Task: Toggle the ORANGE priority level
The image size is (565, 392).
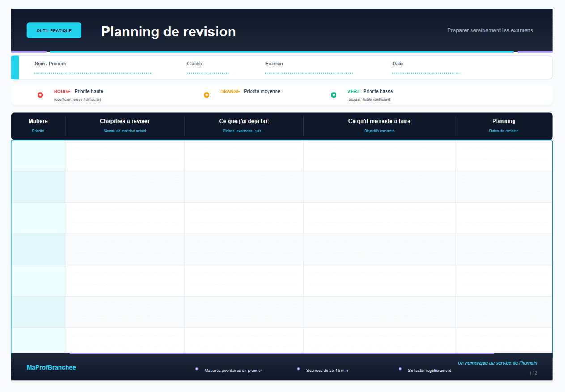Action: 230,91
